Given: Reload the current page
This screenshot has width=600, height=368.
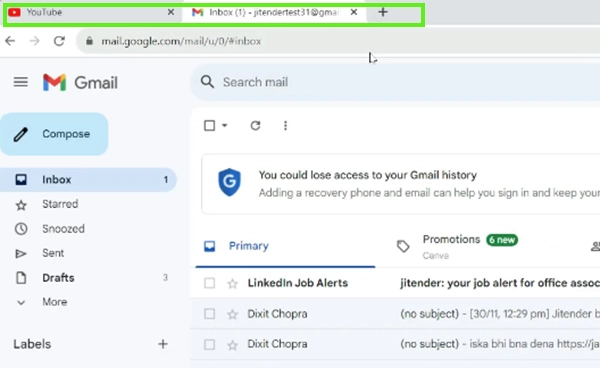Looking at the screenshot, I should [x=59, y=41].
